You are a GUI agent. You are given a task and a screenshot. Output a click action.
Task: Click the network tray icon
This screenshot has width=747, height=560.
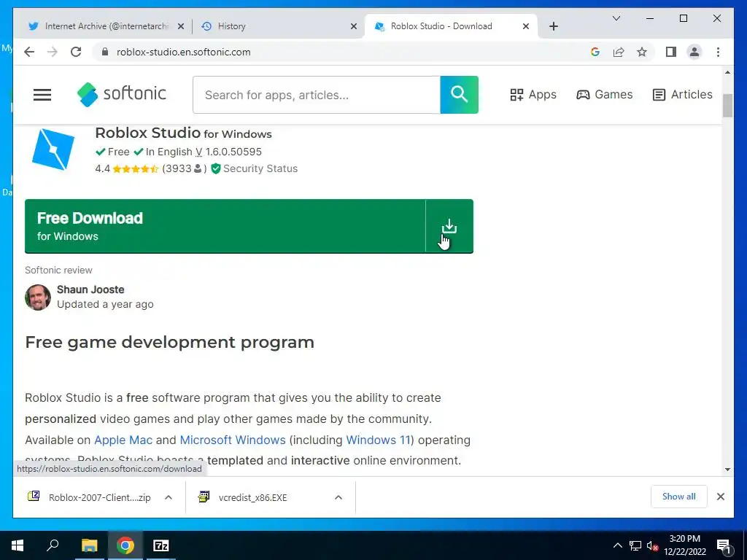point(635,545)
